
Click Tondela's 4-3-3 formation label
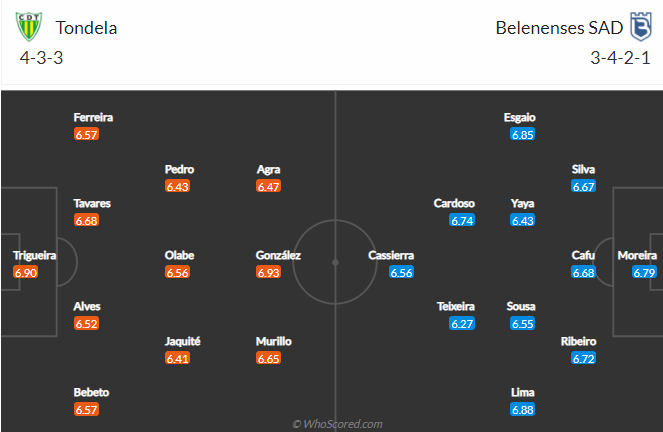(41, 58)
